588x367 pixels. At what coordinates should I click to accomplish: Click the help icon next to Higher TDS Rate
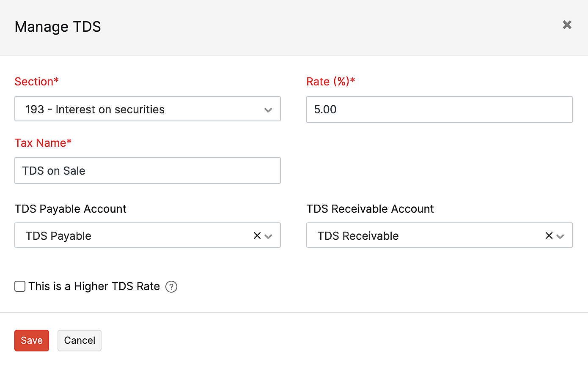171,286
